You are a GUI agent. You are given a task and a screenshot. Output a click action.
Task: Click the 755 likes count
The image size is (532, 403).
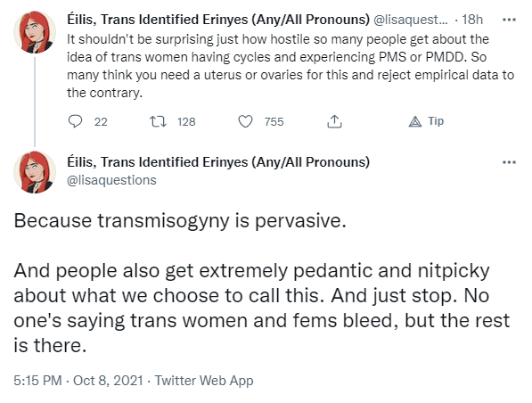[274, 121]
